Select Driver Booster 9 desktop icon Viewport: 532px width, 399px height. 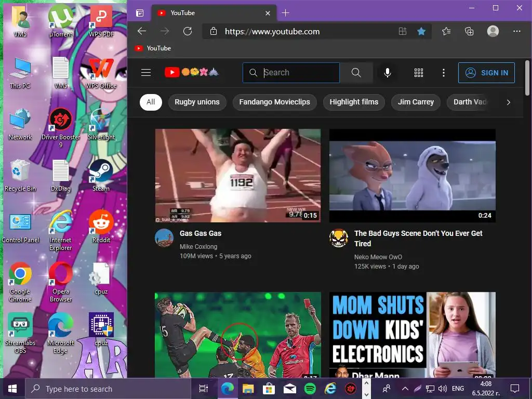(61, 128)
